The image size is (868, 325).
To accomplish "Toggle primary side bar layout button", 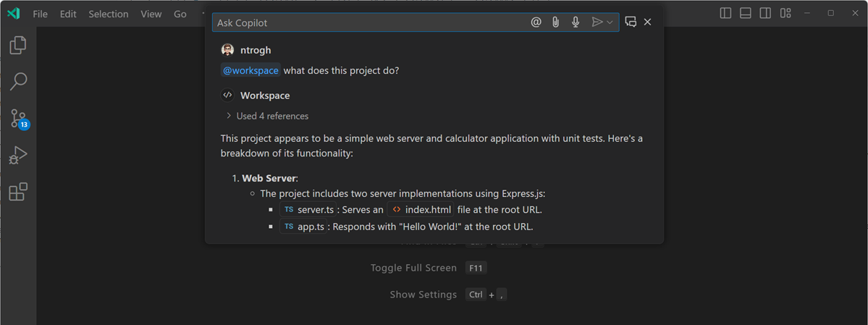I will 726,13.
